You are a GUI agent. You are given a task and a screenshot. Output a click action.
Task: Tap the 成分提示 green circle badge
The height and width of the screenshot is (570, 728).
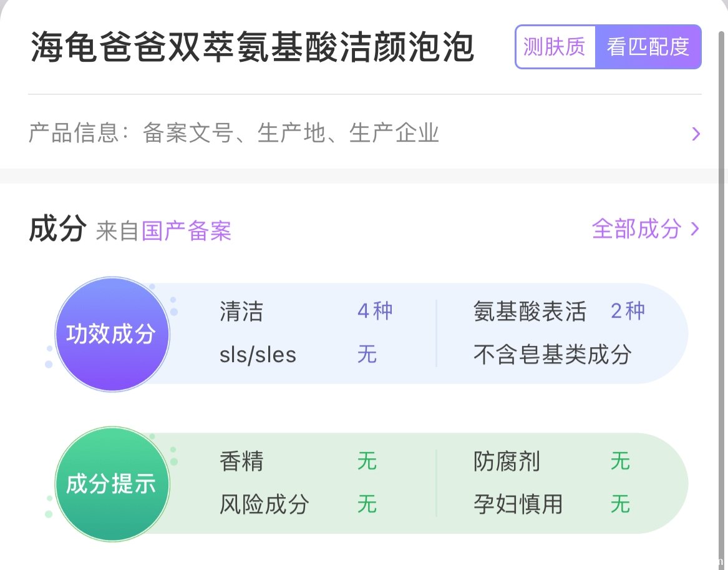(112, 484)
